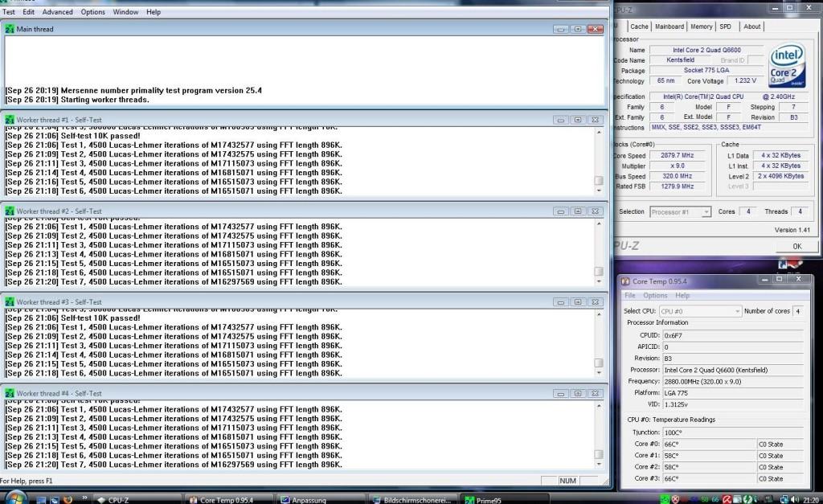Open the Edit menu in Prime95

pos(29,11)
